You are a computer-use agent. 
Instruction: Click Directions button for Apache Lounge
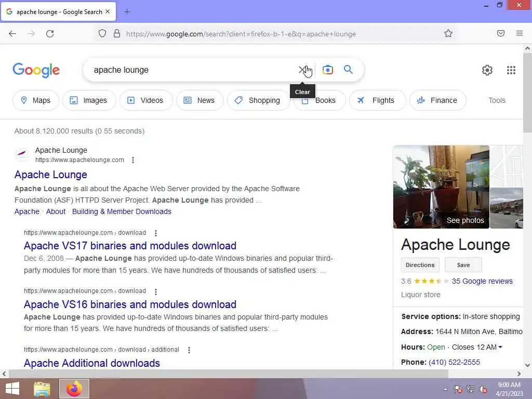coord(420,265)
